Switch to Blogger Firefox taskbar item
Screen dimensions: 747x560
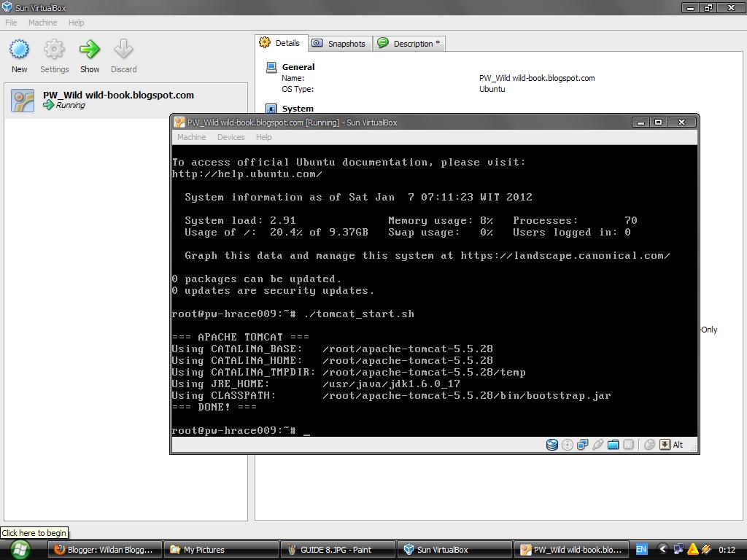[x=105, y=550]
